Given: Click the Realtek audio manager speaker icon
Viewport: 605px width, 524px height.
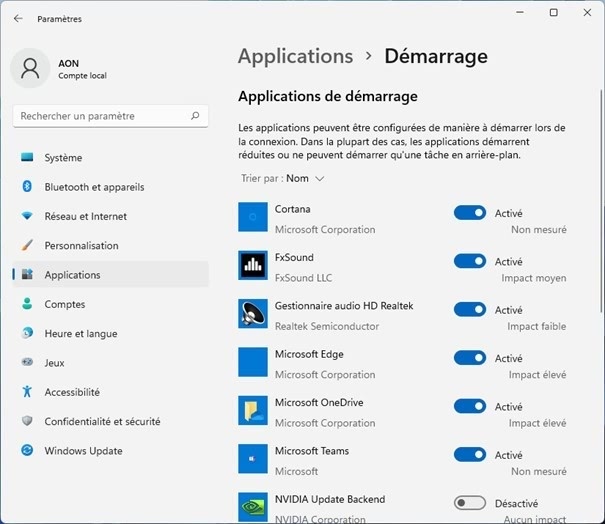Looking at the screenshot, I should point(253,313).
